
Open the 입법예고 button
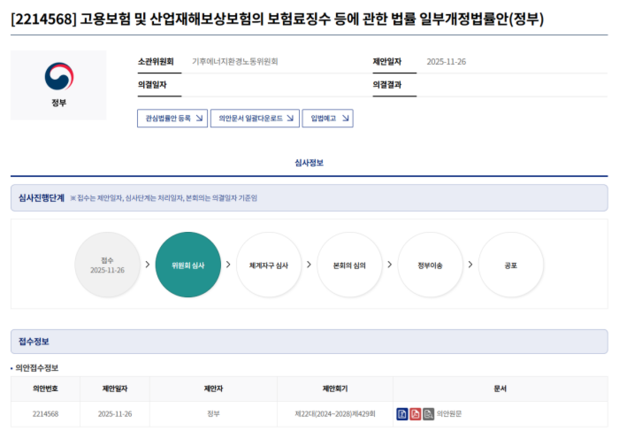(x=327, y=118)
